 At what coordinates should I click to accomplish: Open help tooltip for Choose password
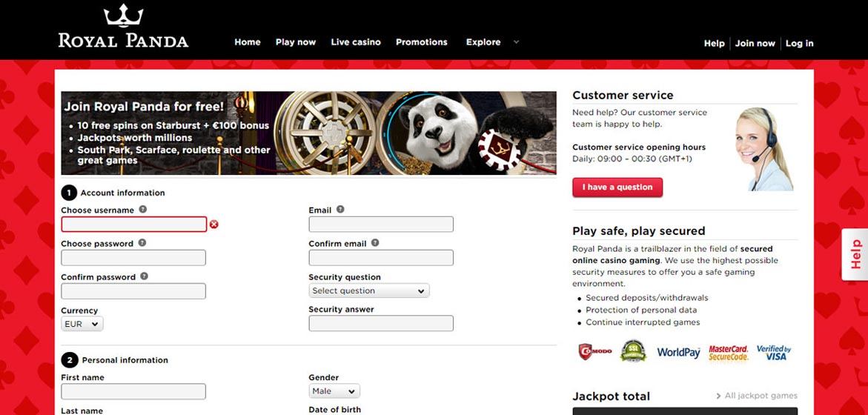142,242
